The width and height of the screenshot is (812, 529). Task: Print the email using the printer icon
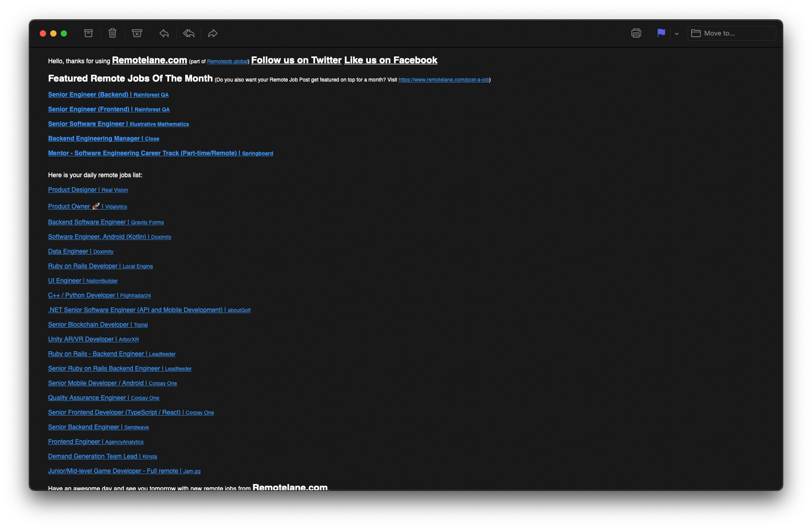[636, 33]
